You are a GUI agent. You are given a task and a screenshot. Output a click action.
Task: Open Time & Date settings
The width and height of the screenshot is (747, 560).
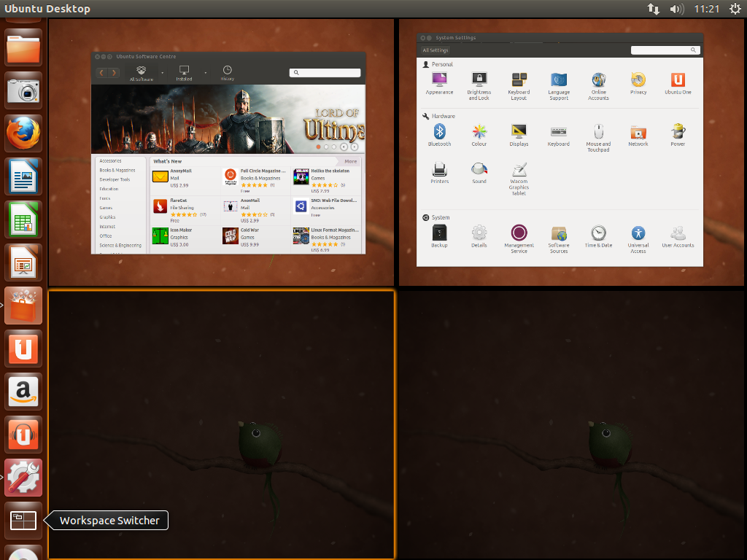pyautogui.click(x=598, y=236)
